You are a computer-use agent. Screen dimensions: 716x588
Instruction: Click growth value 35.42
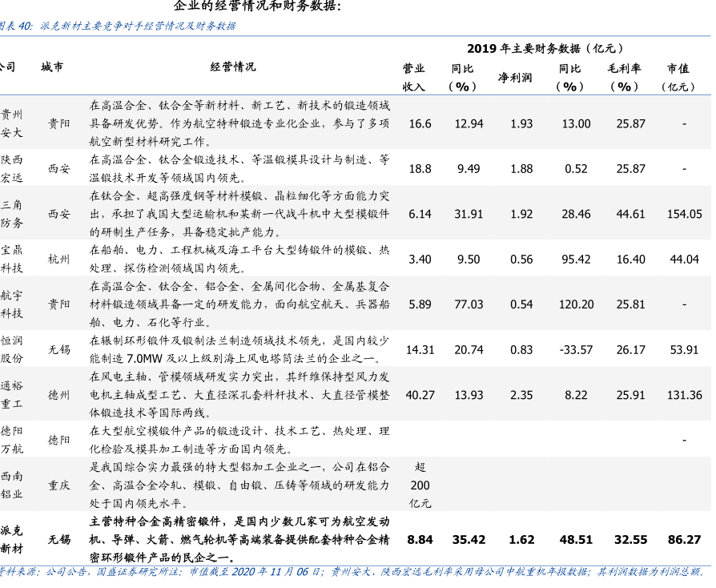point(469,540)
